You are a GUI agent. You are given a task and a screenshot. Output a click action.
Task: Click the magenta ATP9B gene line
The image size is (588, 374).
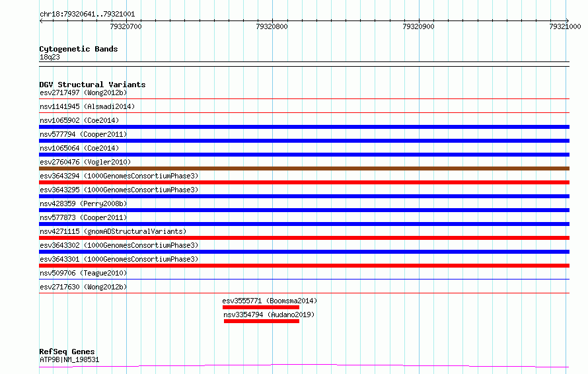(x=304, y=365)
